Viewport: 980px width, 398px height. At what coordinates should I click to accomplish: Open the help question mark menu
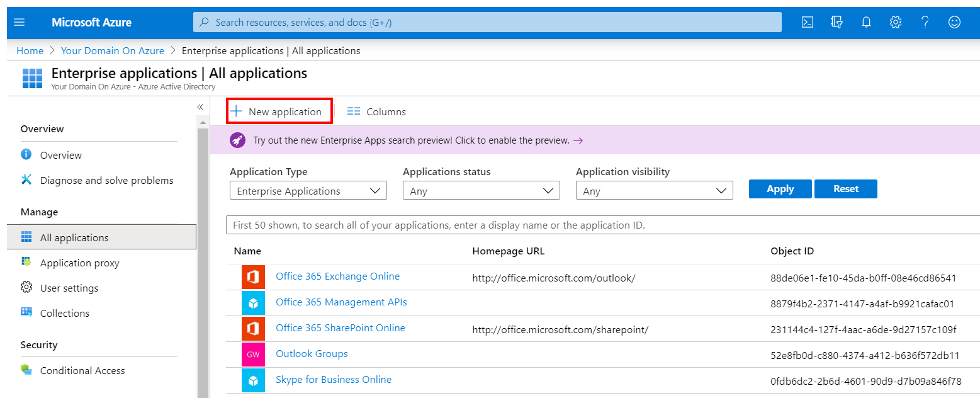[x=925, y=22]
